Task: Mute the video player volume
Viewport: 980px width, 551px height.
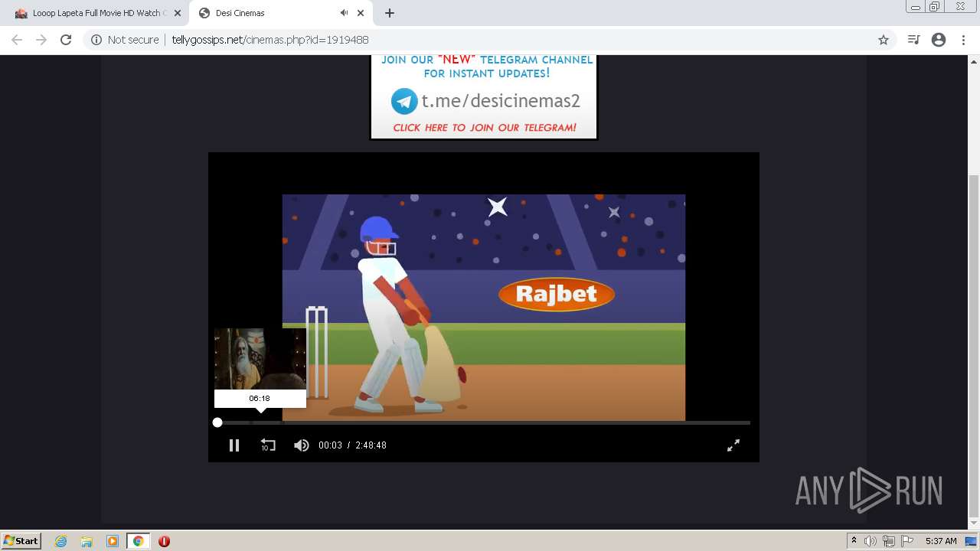Action: 302,445
